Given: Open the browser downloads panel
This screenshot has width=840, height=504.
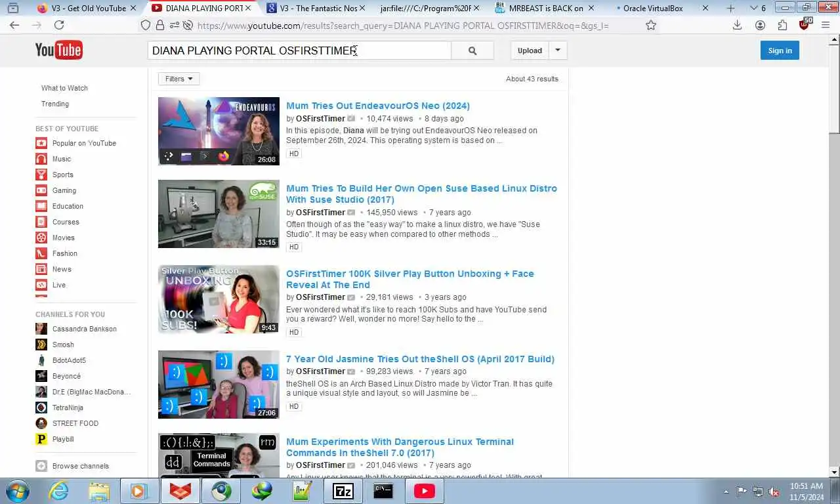Looking at the screenshot, I should coord(737,25).
